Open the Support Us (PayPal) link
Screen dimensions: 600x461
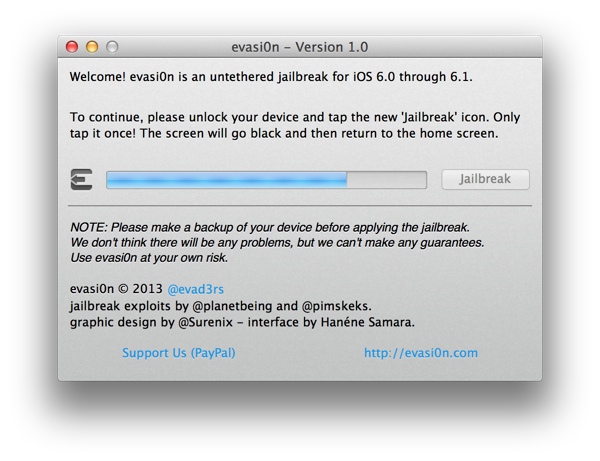point(178,353)
